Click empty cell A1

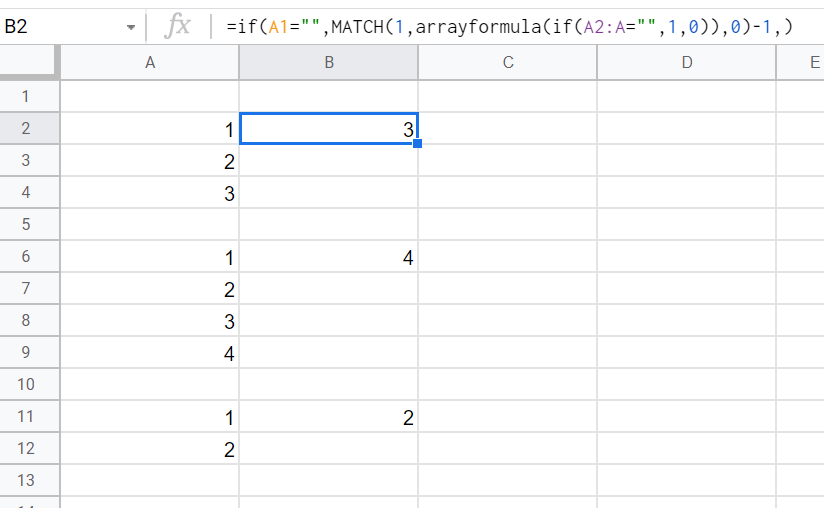(x=150, y=96)
